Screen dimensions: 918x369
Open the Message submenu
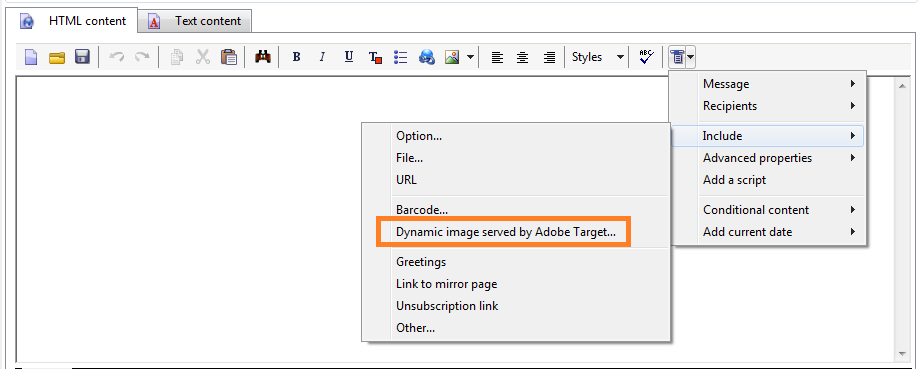coord(768,84)
